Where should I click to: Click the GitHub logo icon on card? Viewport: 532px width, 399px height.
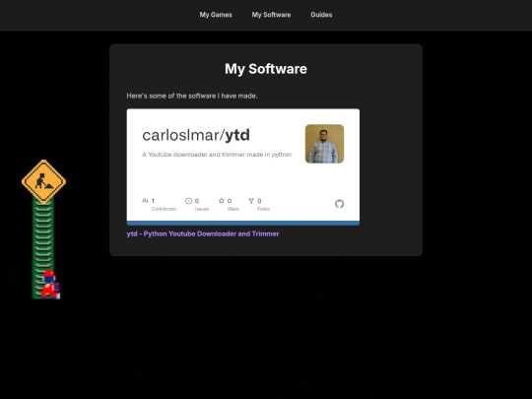pyautogui.click(x=339, y=204)
